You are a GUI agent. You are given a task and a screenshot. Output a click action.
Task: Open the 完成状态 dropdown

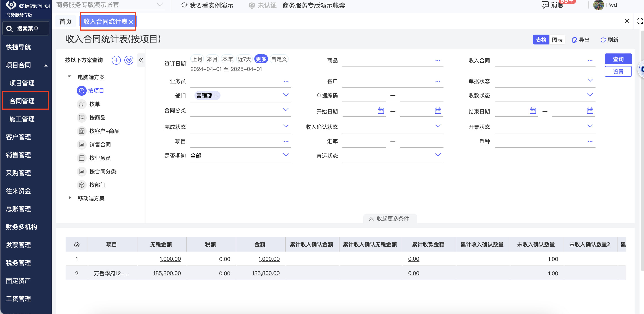point(286,126)
